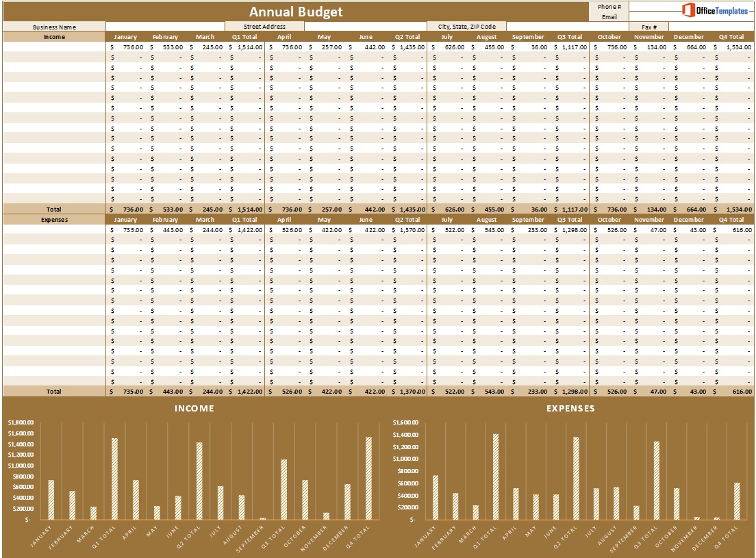Viewport: 756px width, 558px height.
Task: Click the September column header in Income section
Action: 528,37
